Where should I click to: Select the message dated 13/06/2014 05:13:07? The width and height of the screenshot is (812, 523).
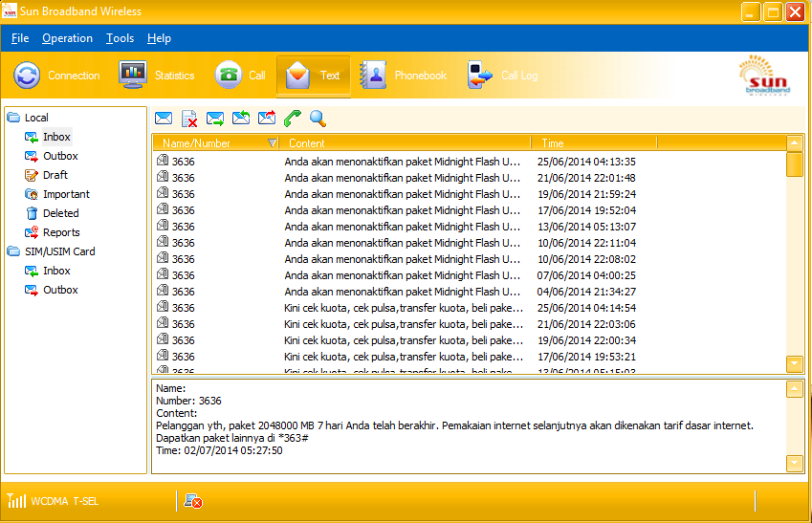click(x=470, y=227)
